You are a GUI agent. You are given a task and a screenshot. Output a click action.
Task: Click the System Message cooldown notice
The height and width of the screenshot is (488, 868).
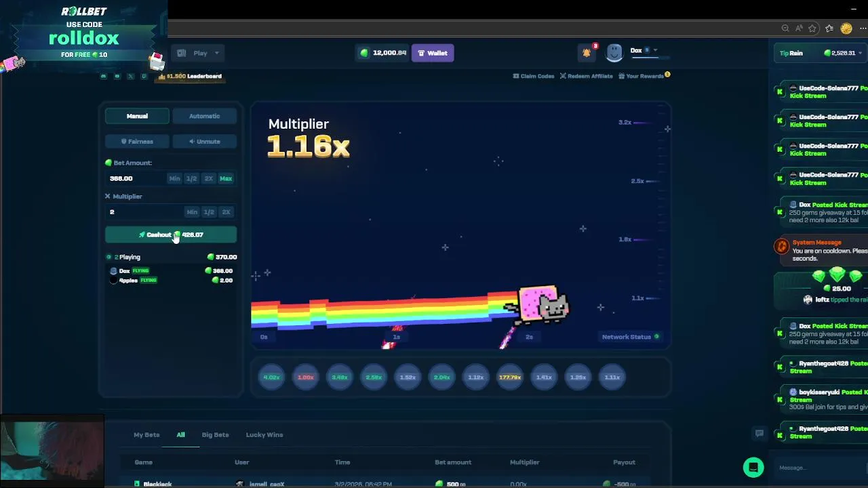[821, 250]
